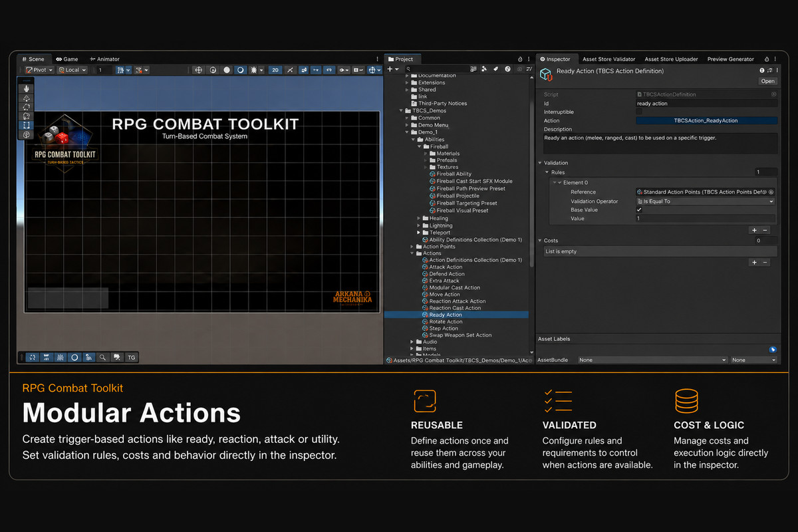Select the Rotate tool in Scene toolbar
The width and height of the screenshot is (798, 532).
(27, 106)
